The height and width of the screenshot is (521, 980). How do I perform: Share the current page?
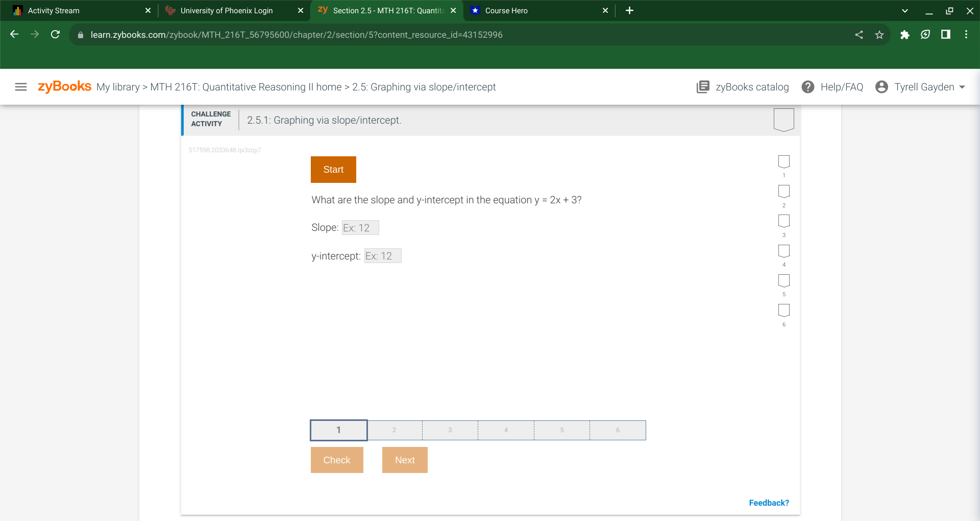(x=859, y=34)
